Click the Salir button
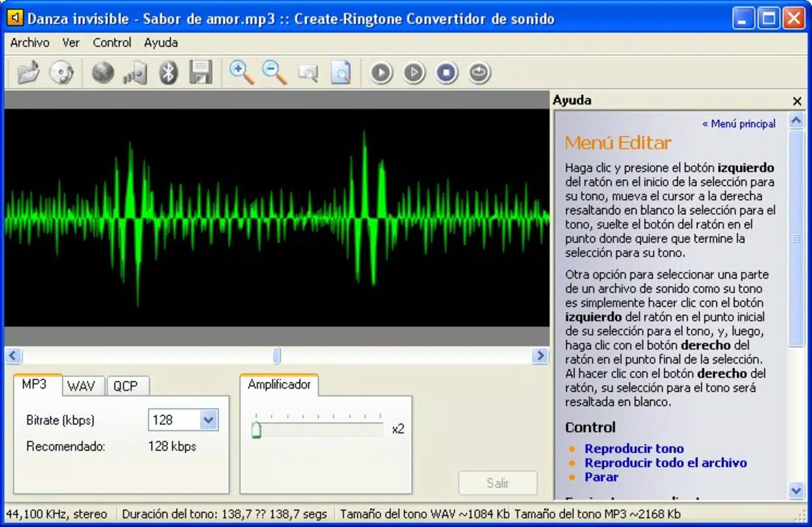 click(x=498, y=483)
